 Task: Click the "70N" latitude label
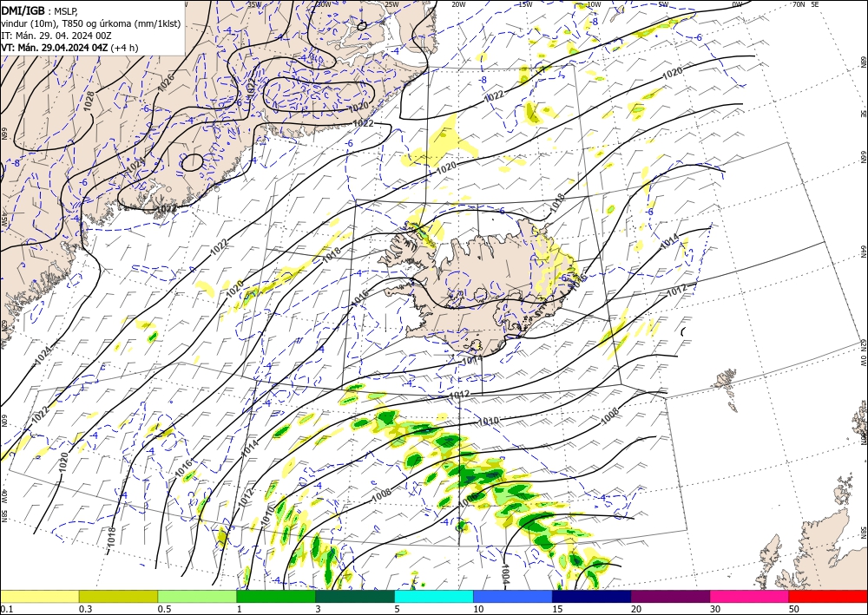tap(799, 3)
